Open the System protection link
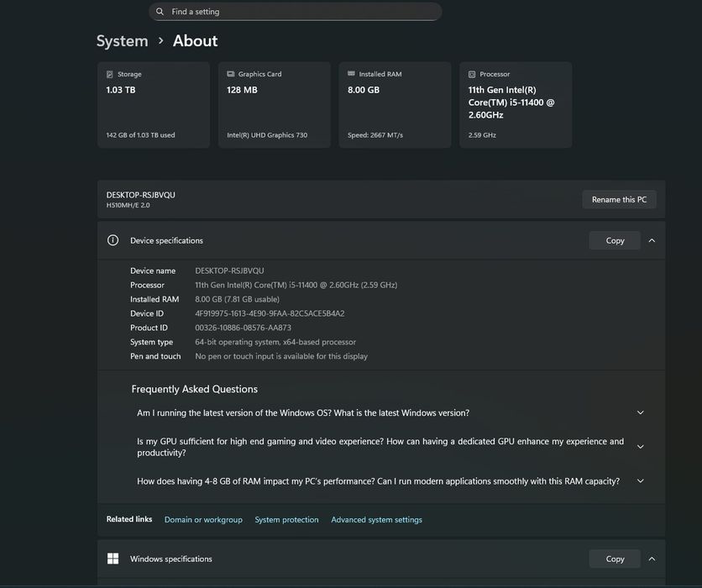This screenshot has width=702, height=588. [286, 520]
